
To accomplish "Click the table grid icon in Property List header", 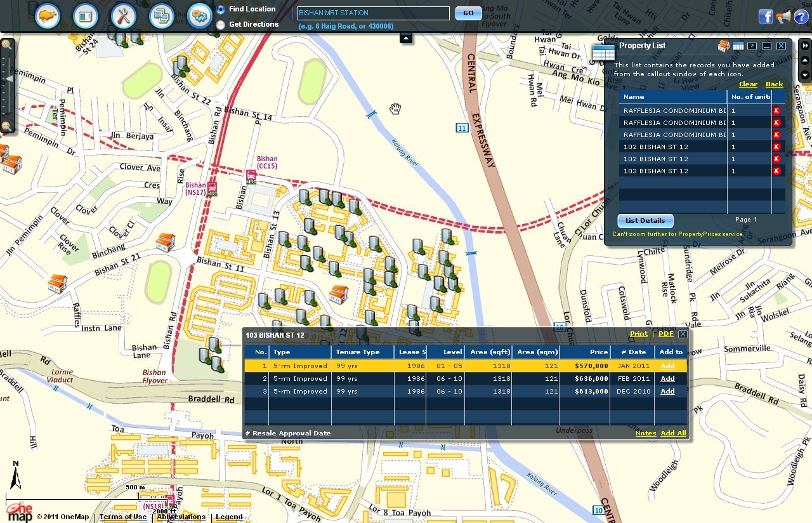I will pos(738,46).
